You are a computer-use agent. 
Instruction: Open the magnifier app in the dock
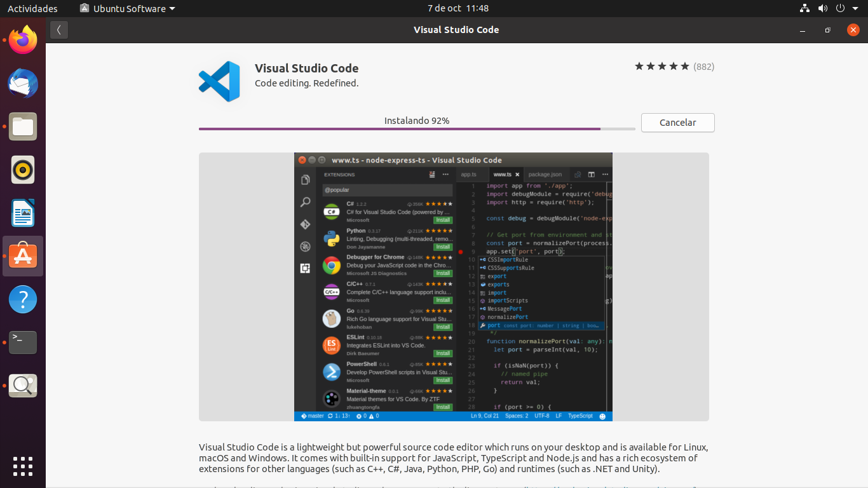point(23,386)
